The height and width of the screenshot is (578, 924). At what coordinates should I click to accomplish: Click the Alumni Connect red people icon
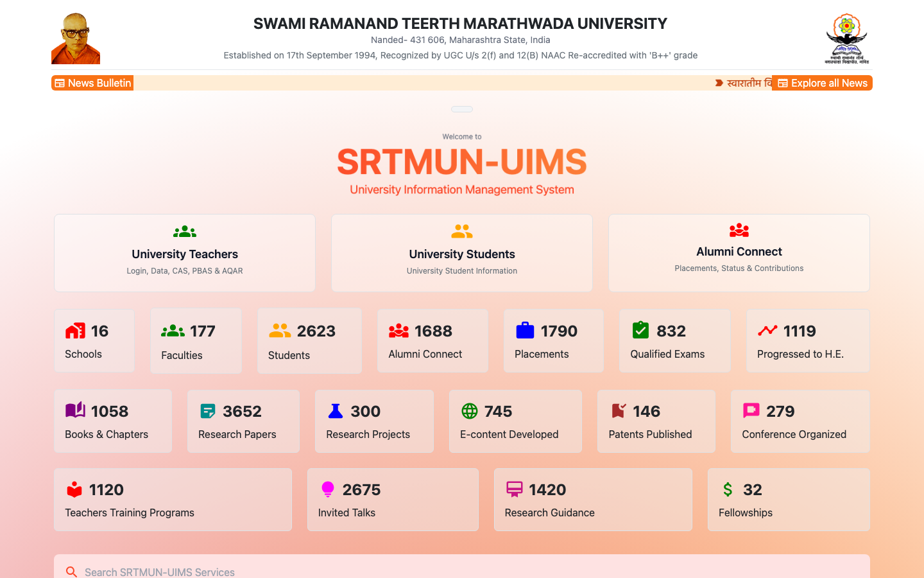[x=739, y=229]
